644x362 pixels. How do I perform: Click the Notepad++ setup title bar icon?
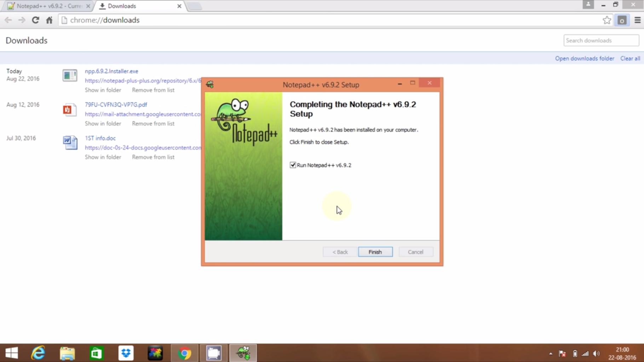[210, 84]
